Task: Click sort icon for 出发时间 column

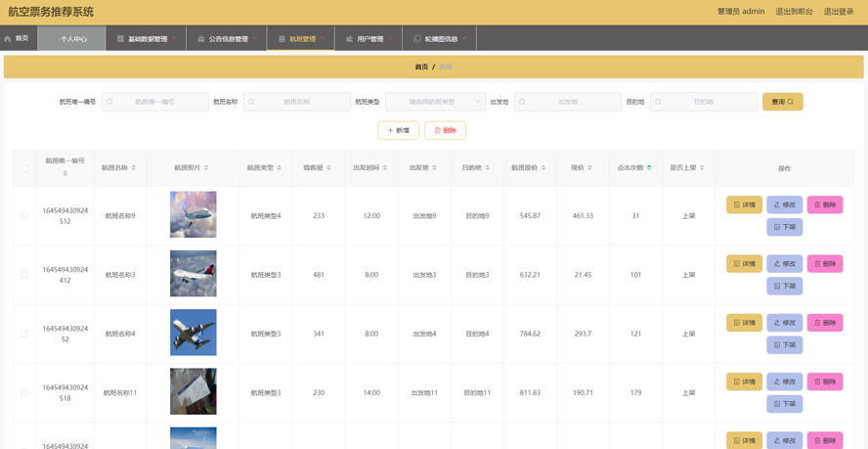Action: (385, 168)
